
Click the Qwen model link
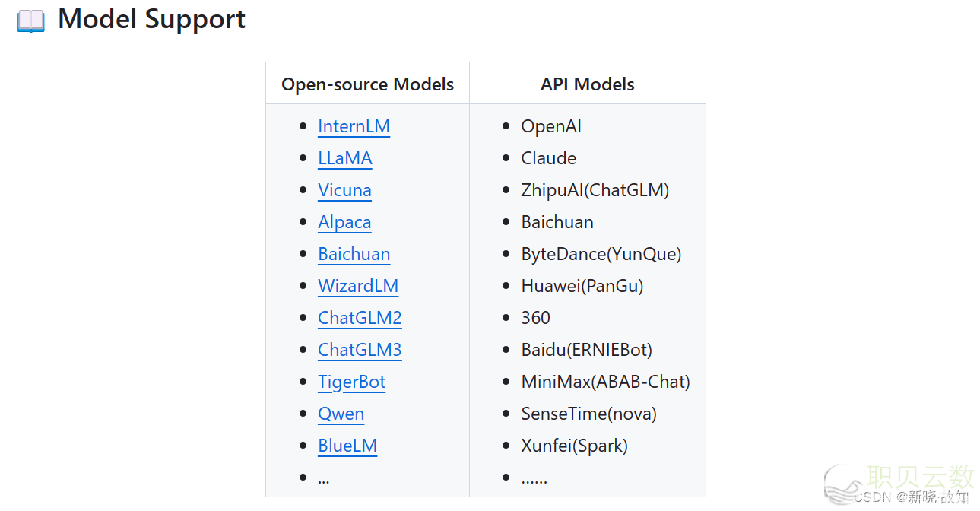click(341, 414)
